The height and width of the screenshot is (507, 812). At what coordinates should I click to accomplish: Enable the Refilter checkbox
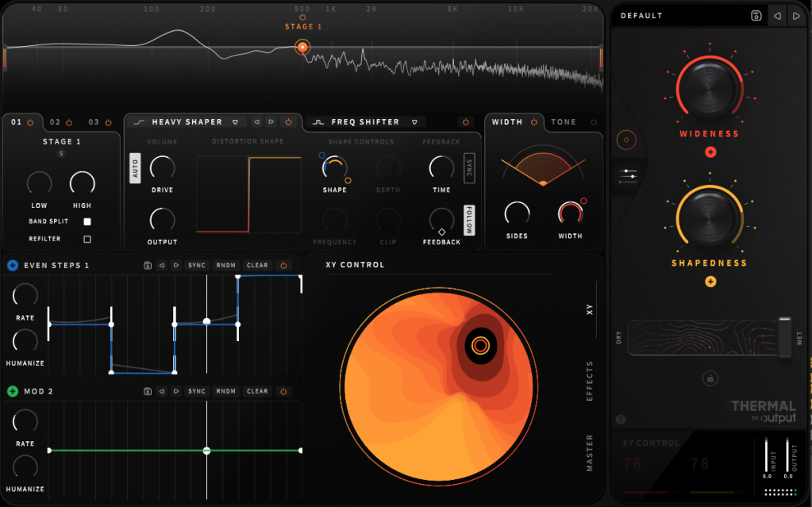pos(87,239)
